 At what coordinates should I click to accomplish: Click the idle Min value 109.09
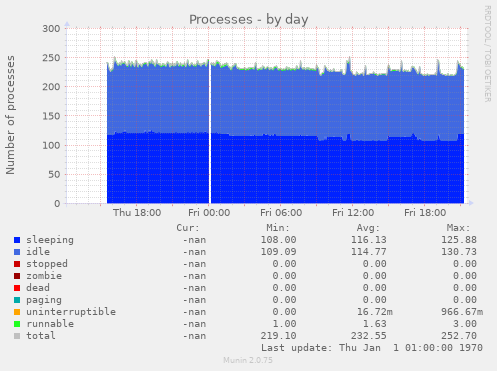(x=278, y=252)
